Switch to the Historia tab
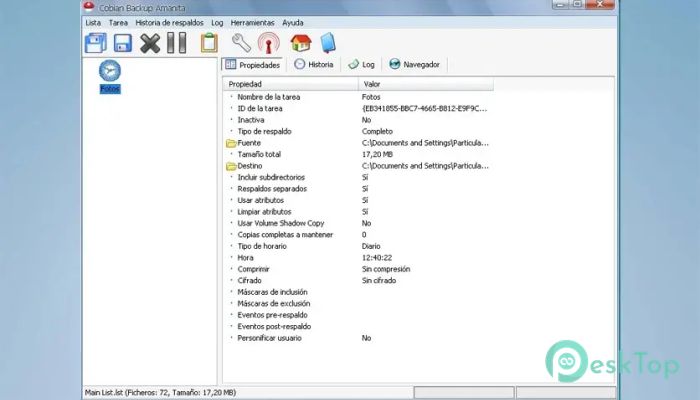The image size is (700, 400). pyautogui.click(x=314, y=64)
